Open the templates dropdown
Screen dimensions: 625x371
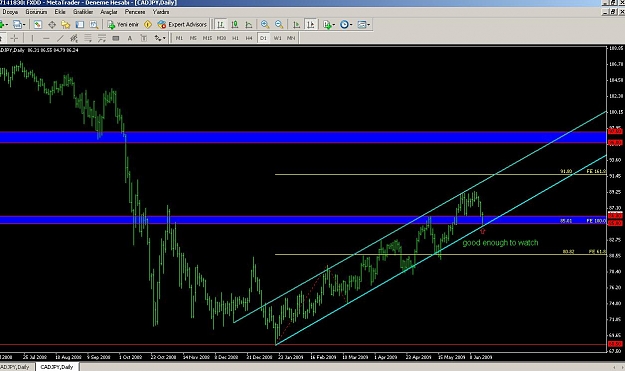tap(364, 25)
